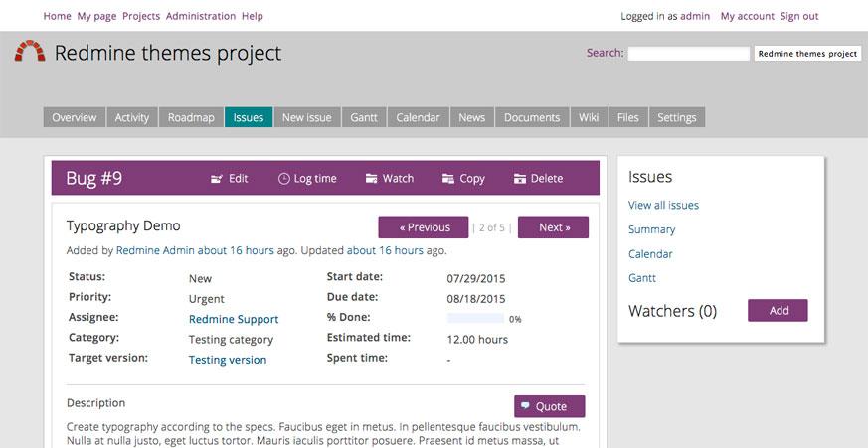The width and height of the screenshot is (868, 448).
Task: Click the first 'about 16 hours' link
Action: [x=236, y=250]
